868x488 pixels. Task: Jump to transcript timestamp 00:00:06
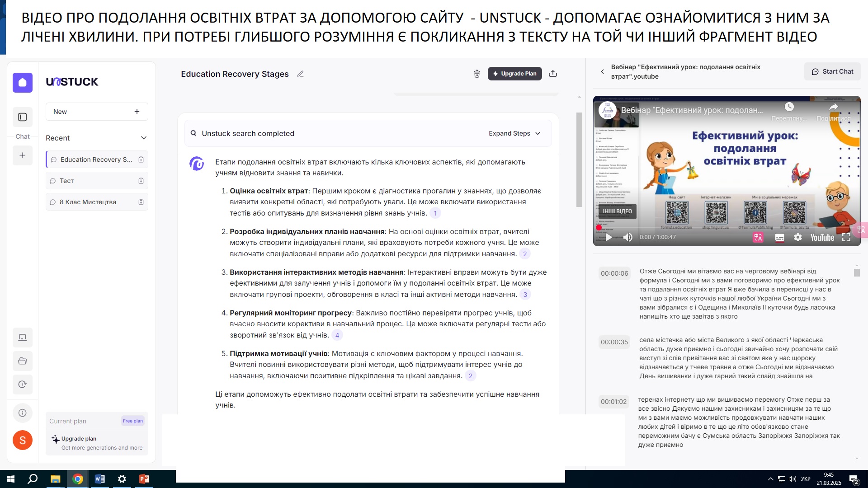click(614, 273)
